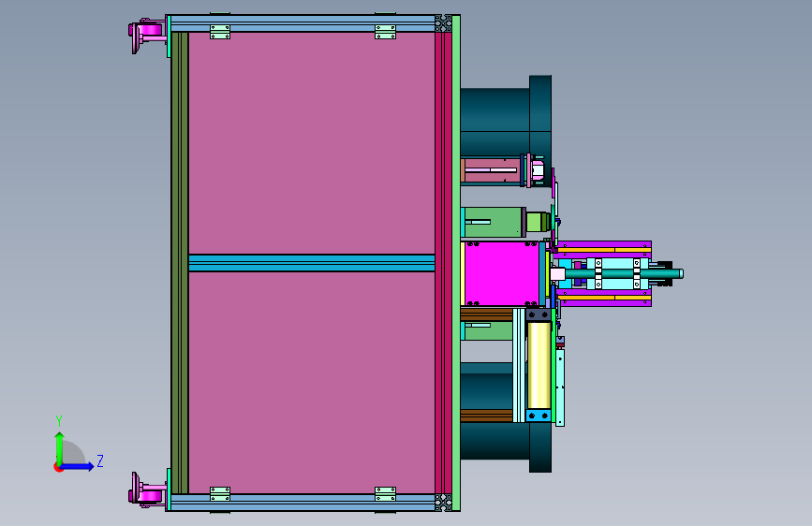Viewport: 812px width, 526px height.
Task: Select the olive green vertical frame bar
Action: (x=180, y=262)
